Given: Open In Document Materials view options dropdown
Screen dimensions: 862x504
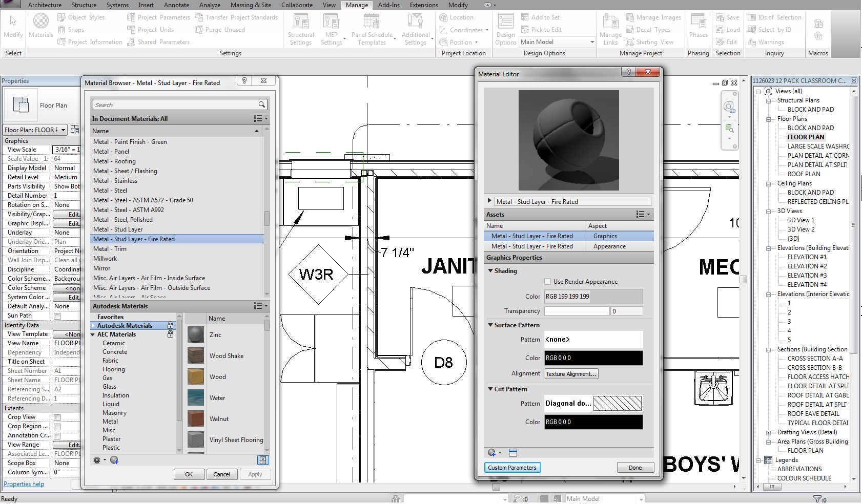Looking at the screenshot, I should click(x=260, y=119).
